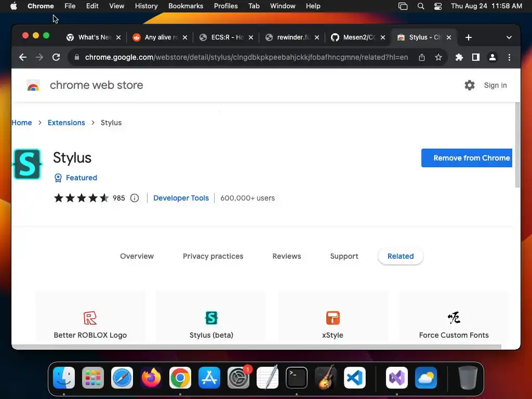Open System Settings in the Dock

point(238,378)
